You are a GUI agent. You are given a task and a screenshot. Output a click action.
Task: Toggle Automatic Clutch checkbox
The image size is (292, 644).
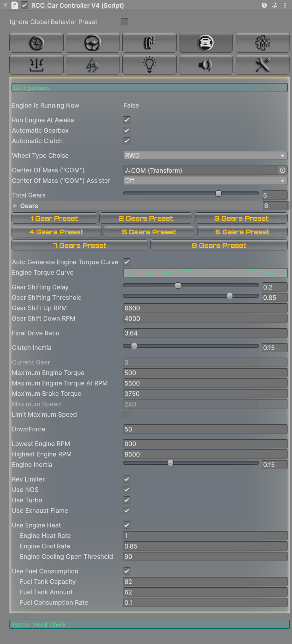pyautogui.click(x=127, y=141)
